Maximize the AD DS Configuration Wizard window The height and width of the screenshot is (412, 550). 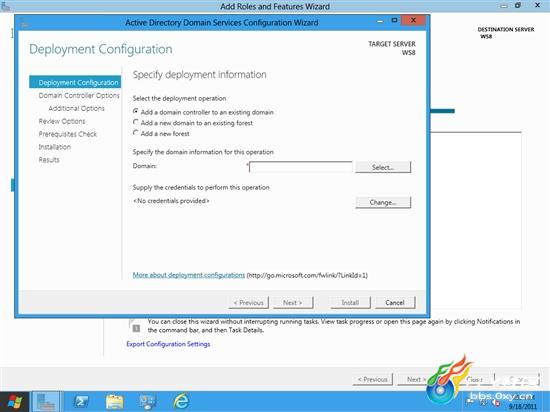click(x=394, y=20)
